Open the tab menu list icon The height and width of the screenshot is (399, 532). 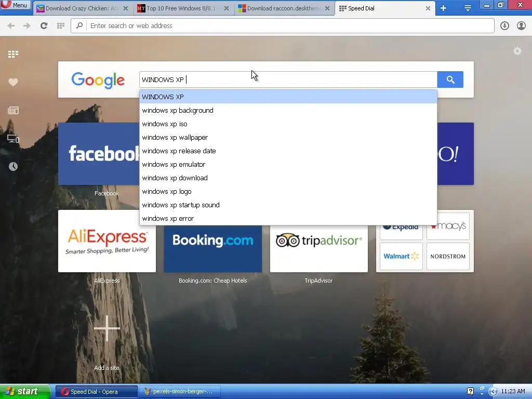point(468,8)
